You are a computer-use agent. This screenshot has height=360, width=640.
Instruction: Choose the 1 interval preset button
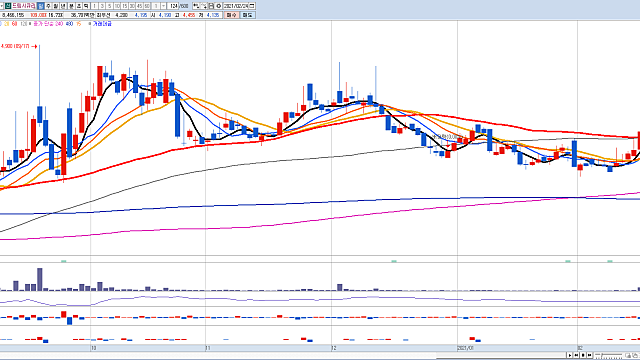point(94,6)
